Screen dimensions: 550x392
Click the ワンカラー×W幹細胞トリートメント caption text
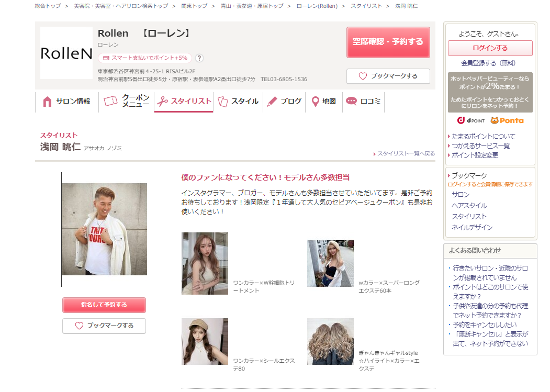(264, 287)
